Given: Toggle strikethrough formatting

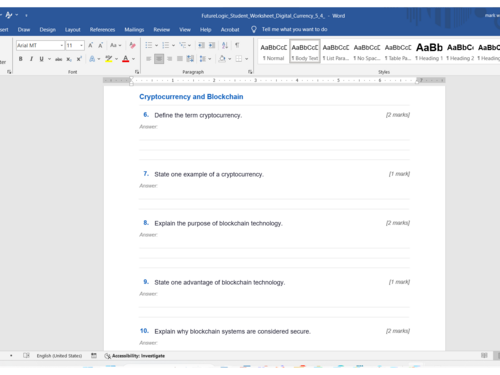Looking at the screenshot, I should (58, 59).
